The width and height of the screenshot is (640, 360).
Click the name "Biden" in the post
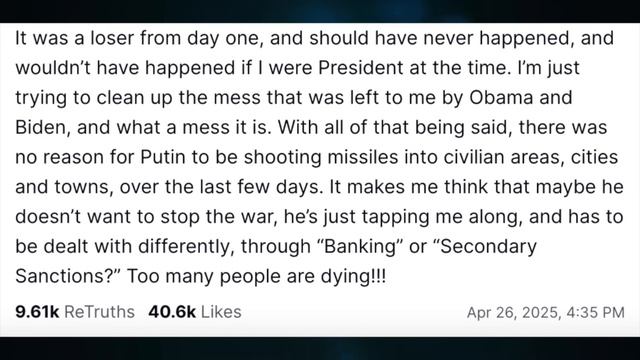pyautogui.click(x=39, y=127)
